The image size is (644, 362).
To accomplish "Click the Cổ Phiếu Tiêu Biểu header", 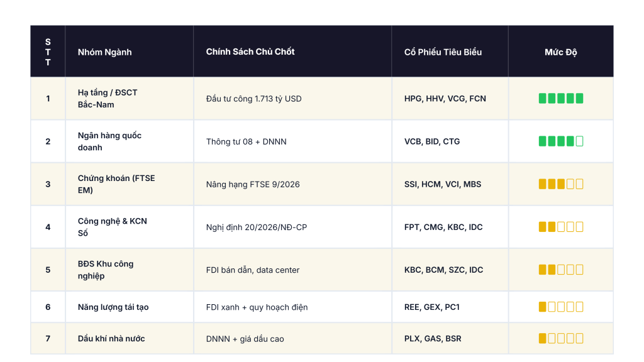I will pos(443,52).
